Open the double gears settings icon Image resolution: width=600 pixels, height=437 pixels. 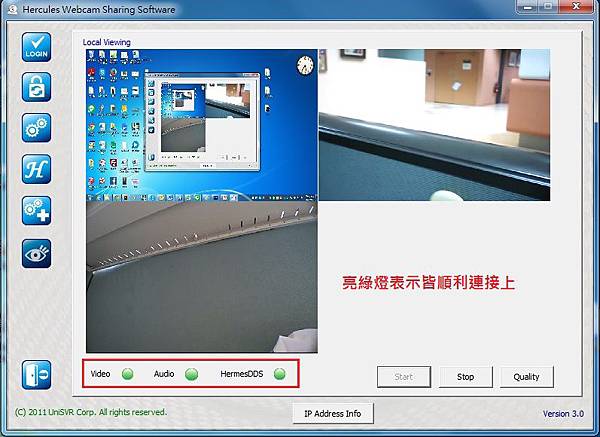tap(36, 128)
